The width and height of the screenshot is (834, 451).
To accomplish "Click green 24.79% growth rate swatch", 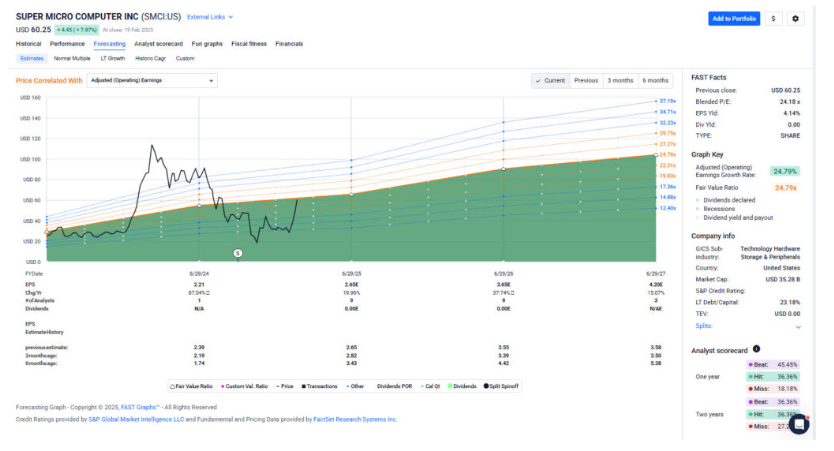I will [785, 171].
